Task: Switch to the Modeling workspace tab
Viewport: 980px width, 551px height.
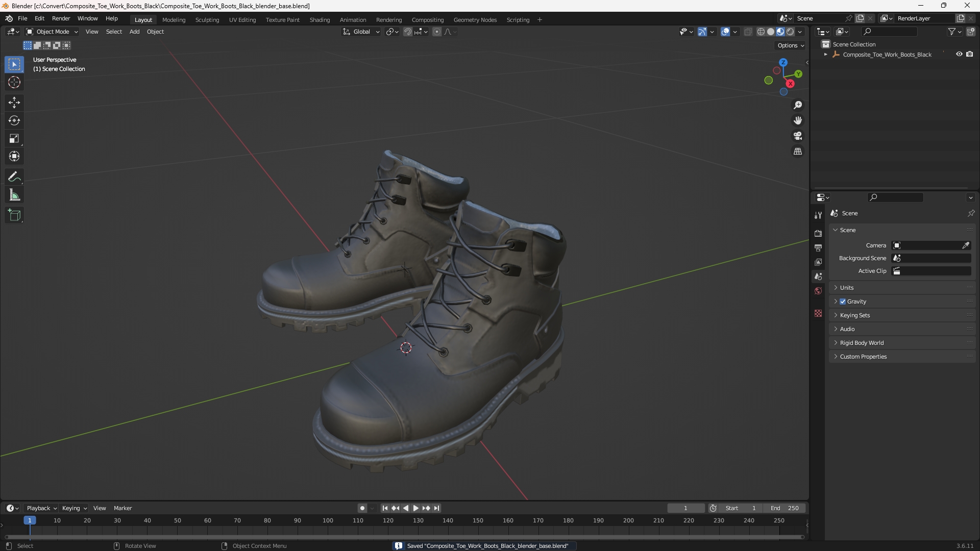Action: click(x=174, y=20)
